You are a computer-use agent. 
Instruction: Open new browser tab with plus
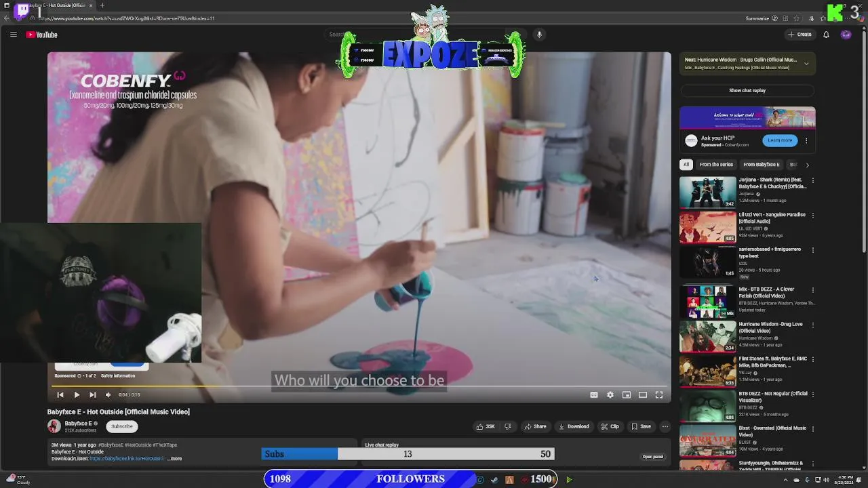tap(102, 5)
